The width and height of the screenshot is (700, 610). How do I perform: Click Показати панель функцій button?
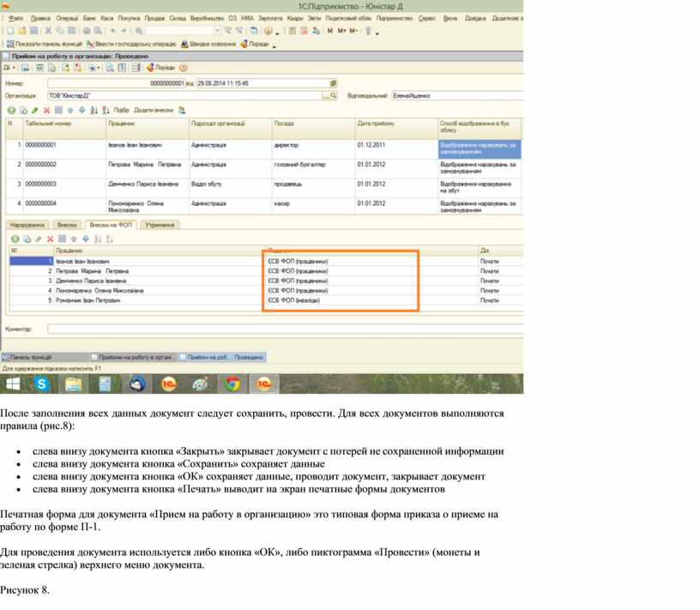pos(45,45)
